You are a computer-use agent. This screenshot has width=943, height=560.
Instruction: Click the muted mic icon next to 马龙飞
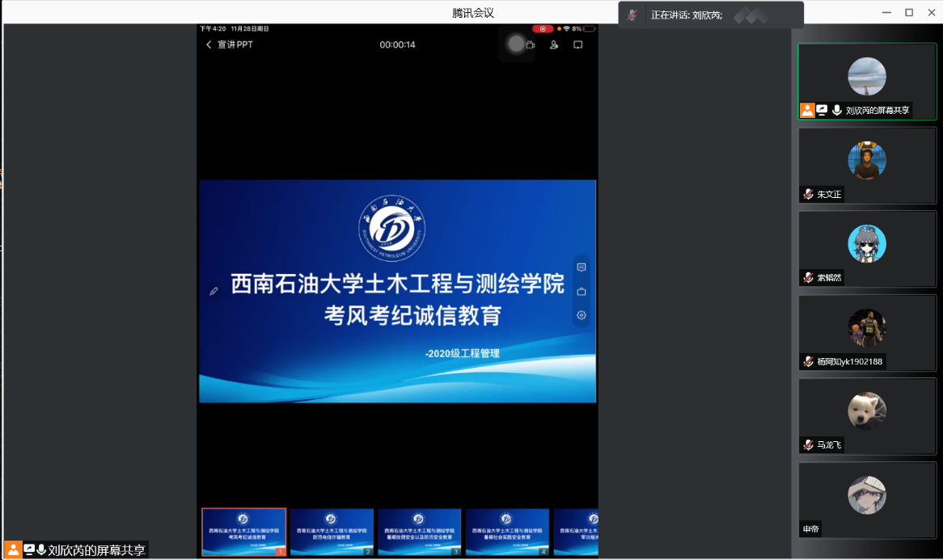coord(808,445)
